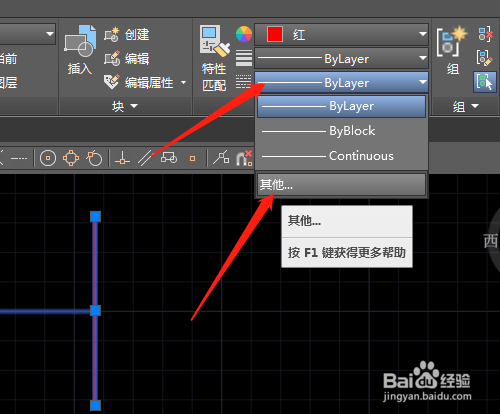Click the middle grip of the vertical line

tap(95, 311)
